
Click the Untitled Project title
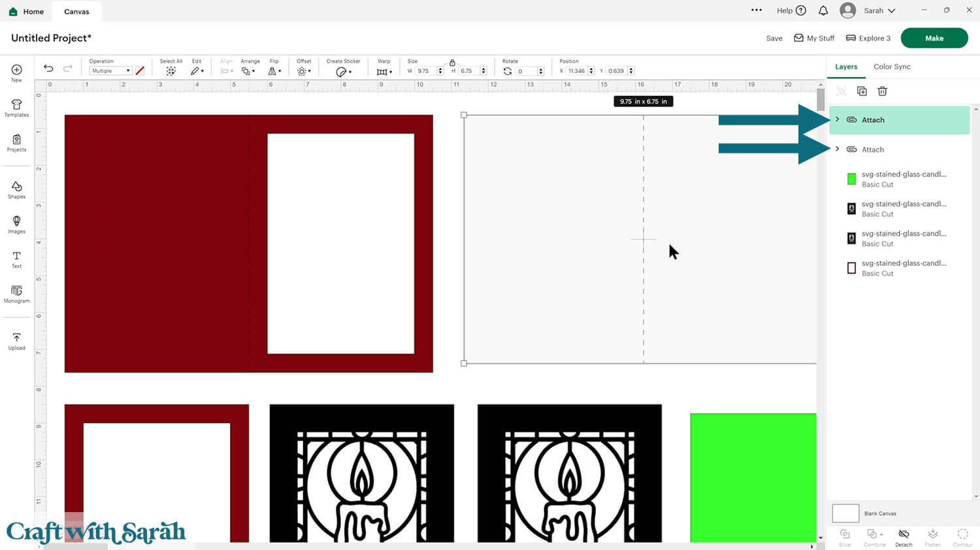(51, 38)
